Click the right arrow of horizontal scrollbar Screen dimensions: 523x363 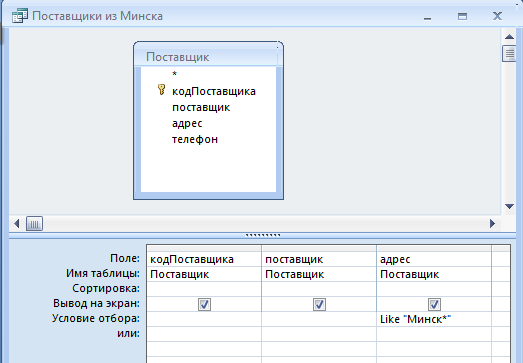tap(492, 224)
